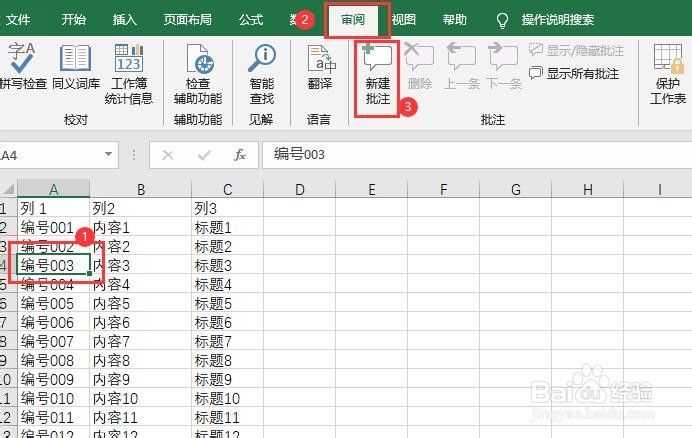Image resolution: width=692 pixels, height=438 pixels.
Task: Select column B header
Action: pos(141,189)
